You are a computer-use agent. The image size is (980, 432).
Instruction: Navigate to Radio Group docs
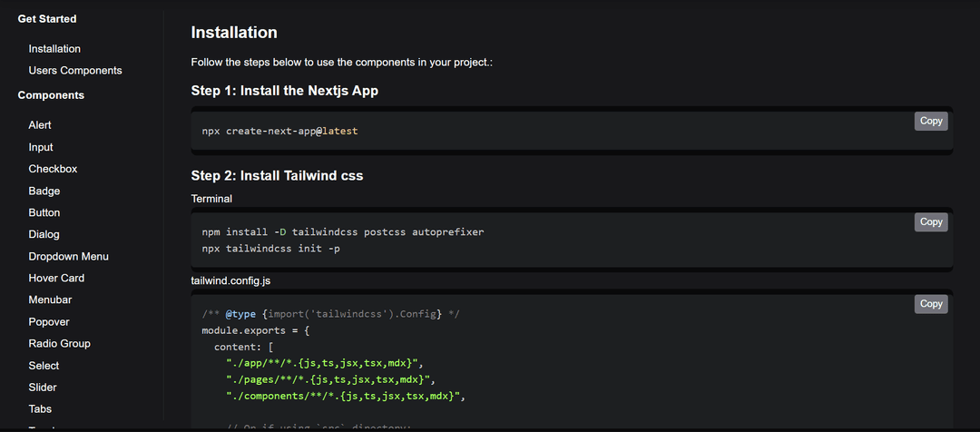tap(59, 344)
